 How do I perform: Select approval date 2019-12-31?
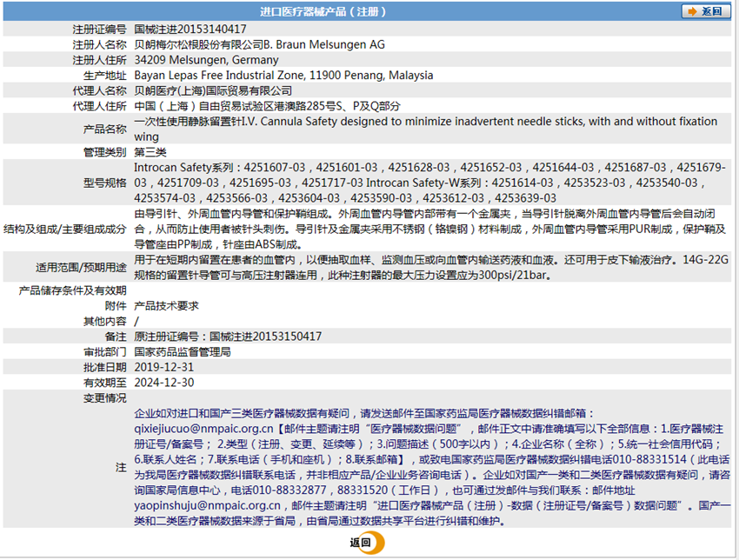pyautogui.click(x=164, y=368)
